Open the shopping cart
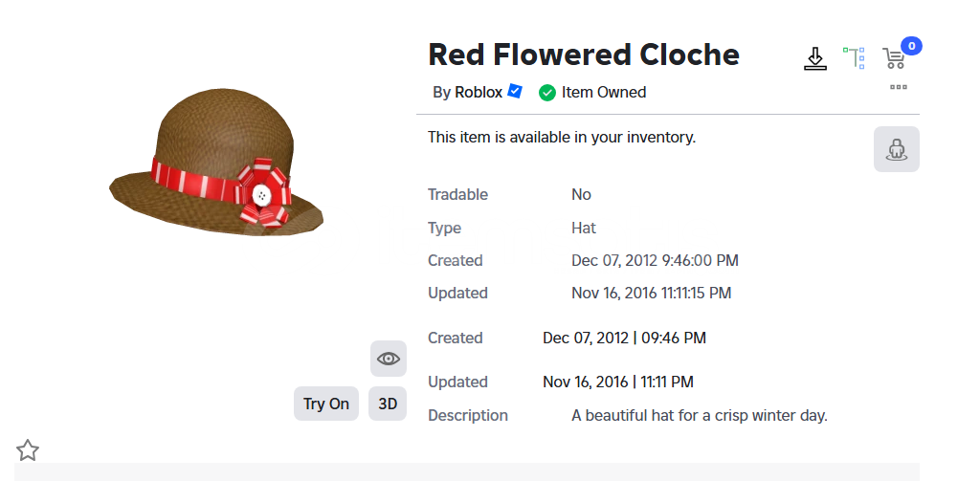Viewport: 980px width, 481px height. click(x=895, y=58)
